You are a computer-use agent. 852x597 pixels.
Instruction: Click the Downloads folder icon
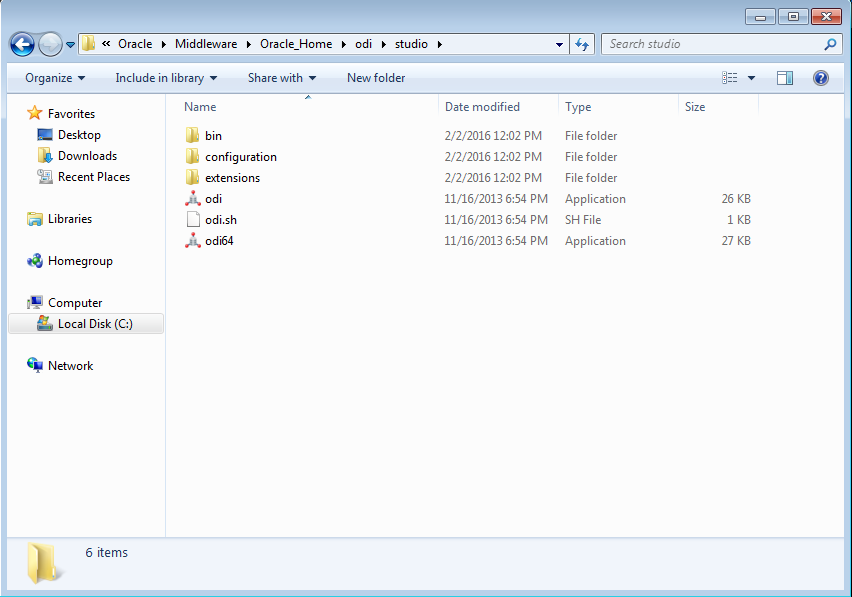point(45,155)
